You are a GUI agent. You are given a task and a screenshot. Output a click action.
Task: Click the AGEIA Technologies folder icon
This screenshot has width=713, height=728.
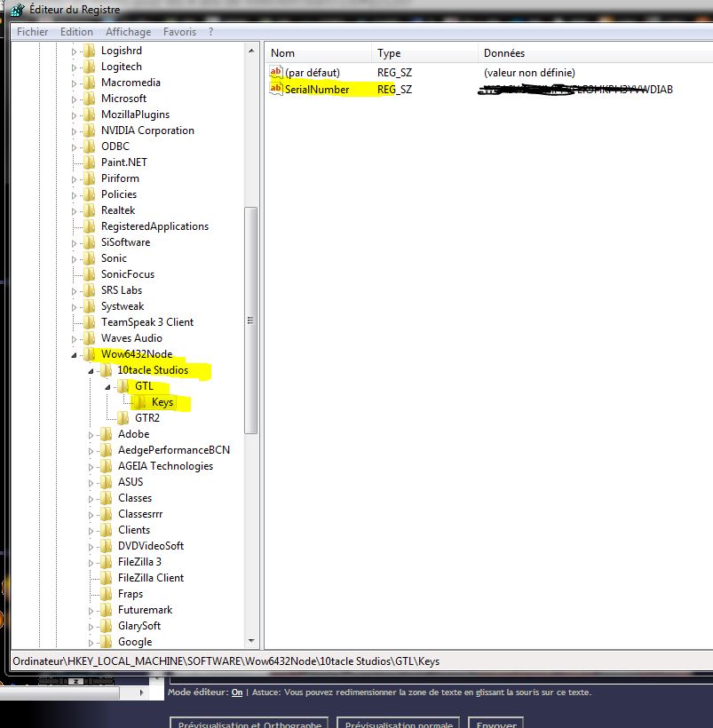(x=107, y=467)
